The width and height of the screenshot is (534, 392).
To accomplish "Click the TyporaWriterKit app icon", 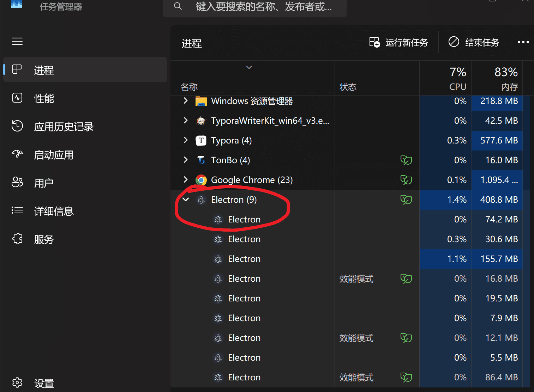I will 201,121.
